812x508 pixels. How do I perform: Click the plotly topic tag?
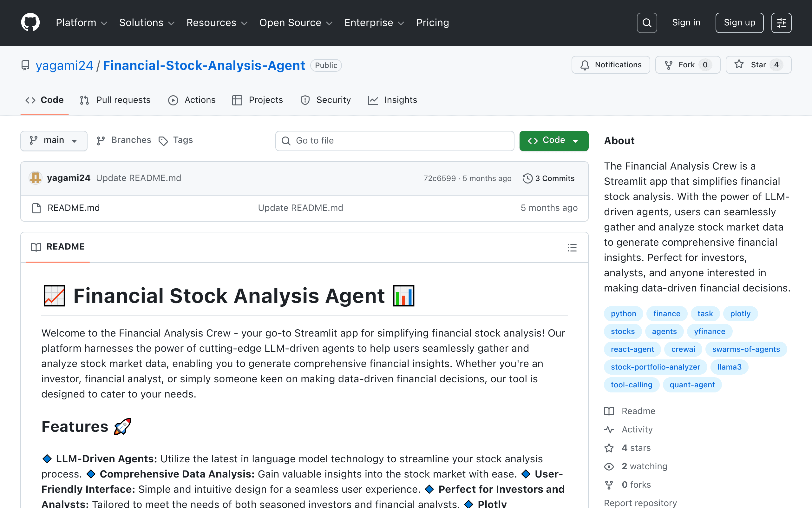[740, 313]
